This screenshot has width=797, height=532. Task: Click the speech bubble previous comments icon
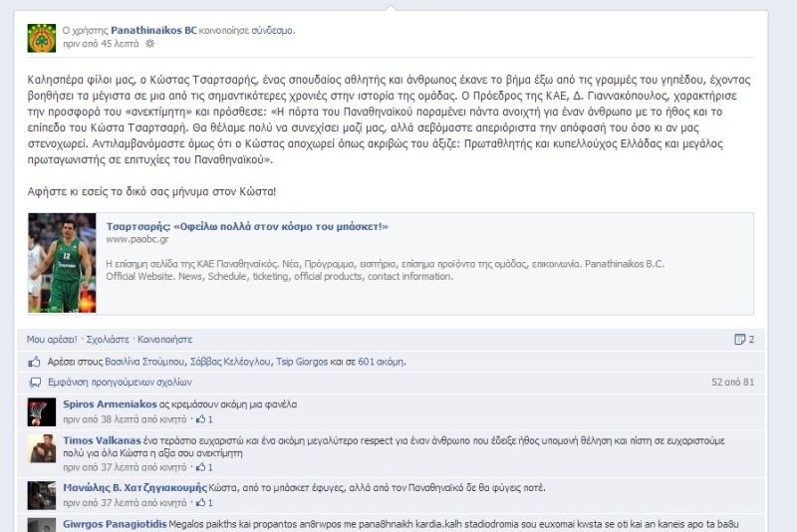coord(35,383)
